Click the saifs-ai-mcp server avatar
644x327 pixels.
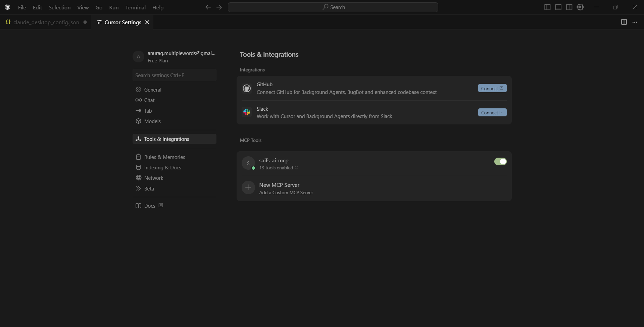click(x=248, y=163)
